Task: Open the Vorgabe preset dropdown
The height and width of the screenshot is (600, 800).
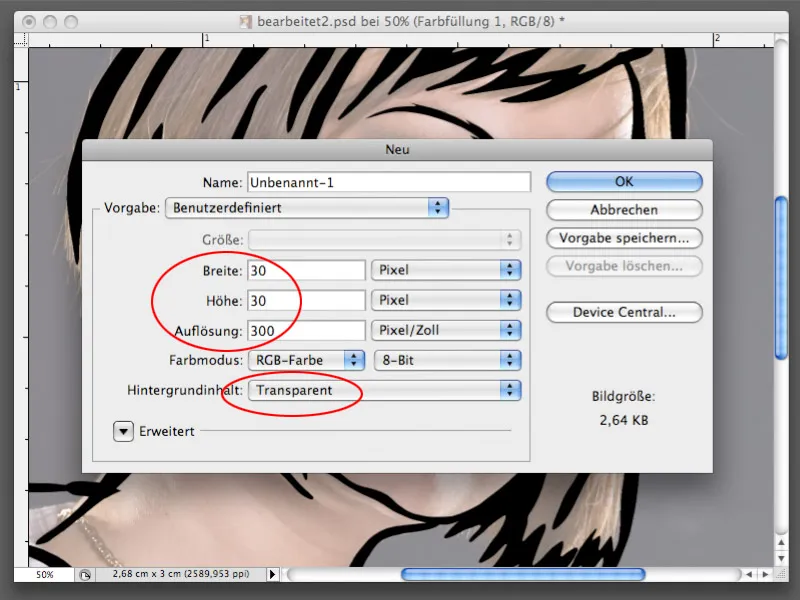Action: 307,208
